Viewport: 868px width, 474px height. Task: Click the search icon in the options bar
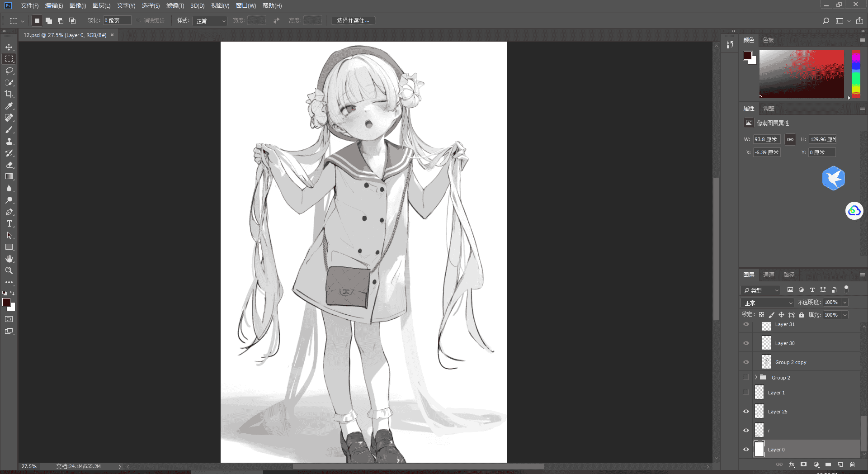pyautogui.click(x=826, y=21)
